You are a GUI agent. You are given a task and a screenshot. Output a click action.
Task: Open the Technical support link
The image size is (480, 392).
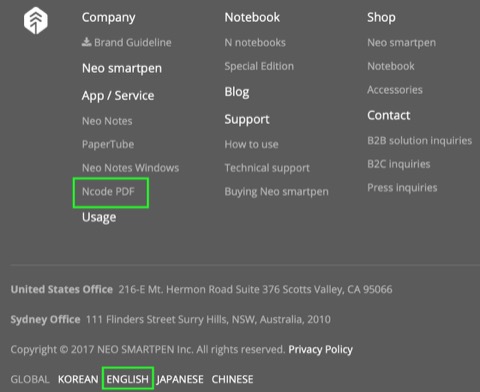coord(267,168)
